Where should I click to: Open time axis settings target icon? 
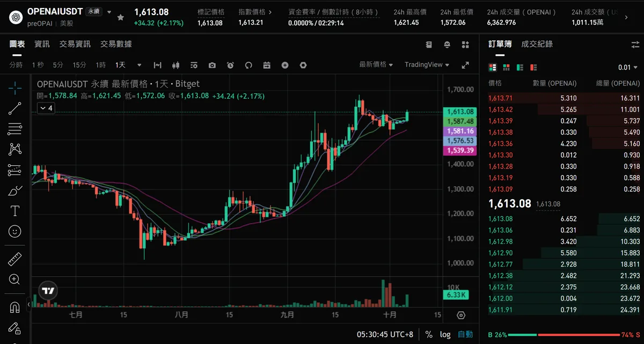click(x=462, y=315)
